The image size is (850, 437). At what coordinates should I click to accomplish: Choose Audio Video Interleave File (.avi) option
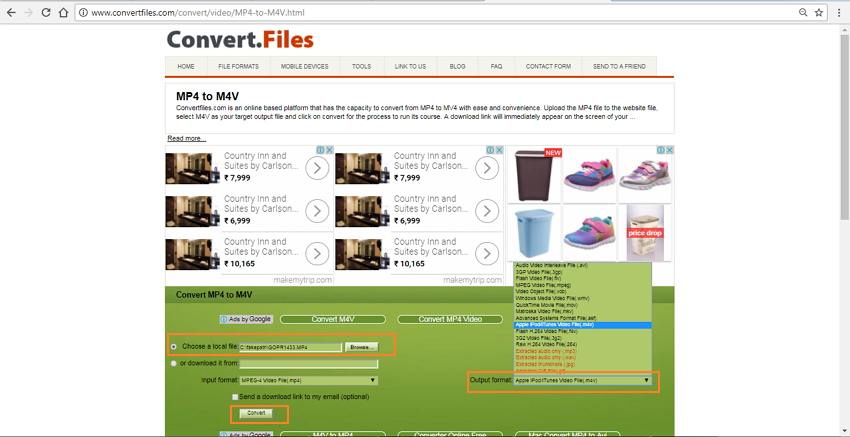point(582,266)
